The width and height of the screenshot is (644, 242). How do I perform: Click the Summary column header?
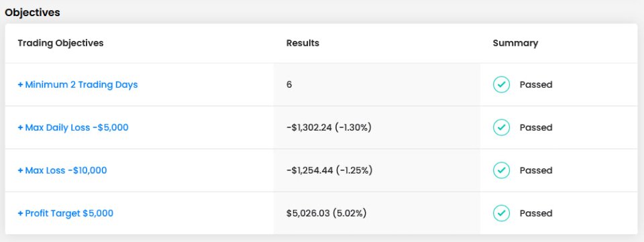515,43
